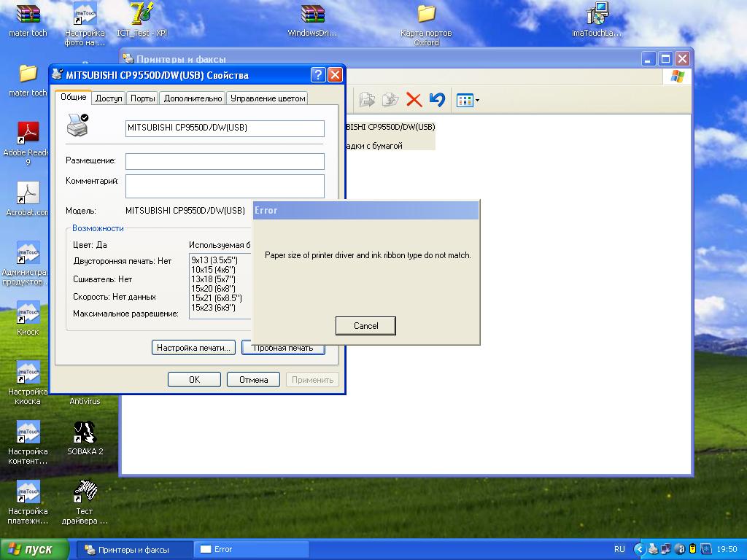Select paper size 15x21 (6x8.5")
The width and height of the screenshot is (747, 560).
[216, 298]
